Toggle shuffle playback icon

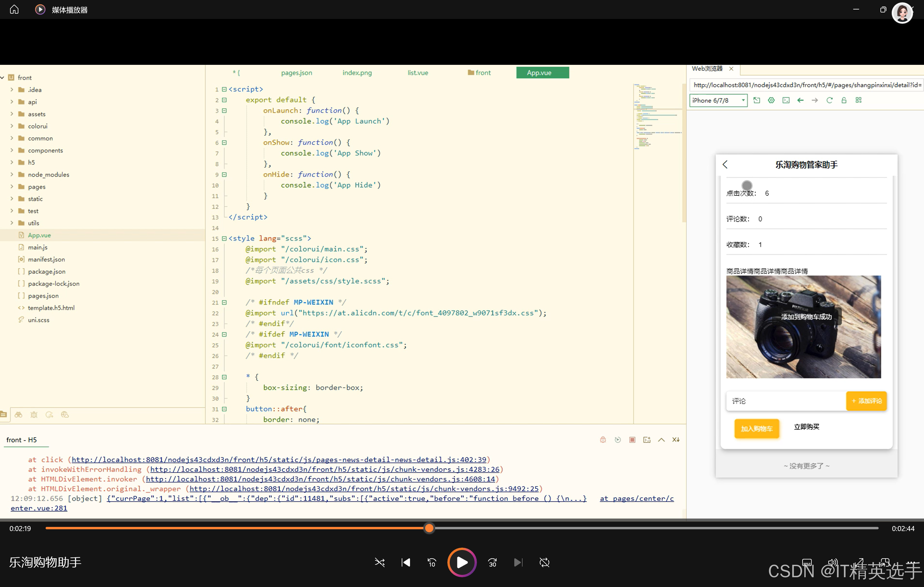point(379,562)
